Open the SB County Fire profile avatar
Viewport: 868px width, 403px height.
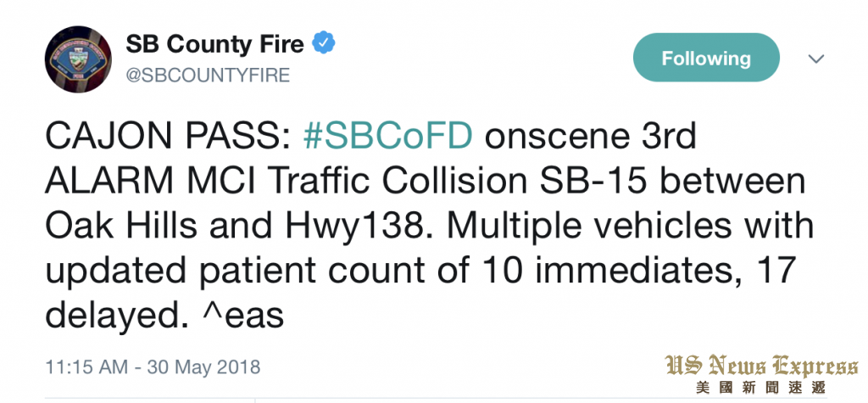coord(78,59)
